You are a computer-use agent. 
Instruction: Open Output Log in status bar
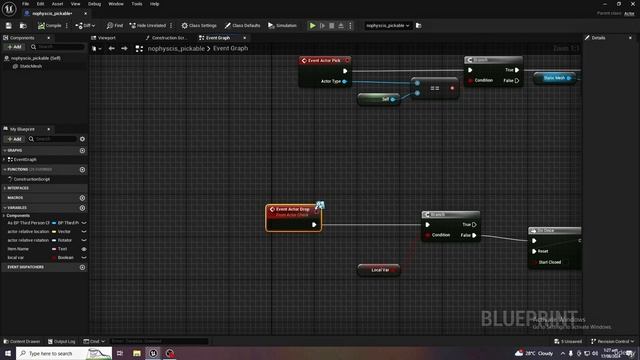coord(62,341)
